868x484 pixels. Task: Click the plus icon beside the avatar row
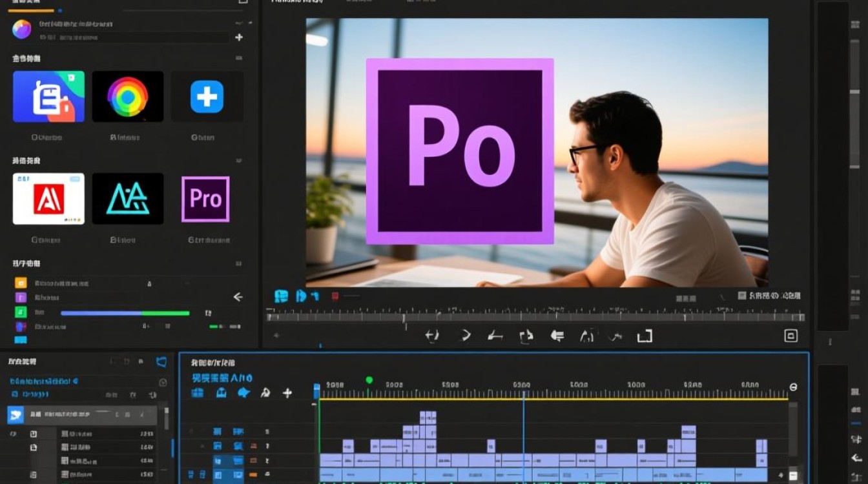(x=239, y=37)
